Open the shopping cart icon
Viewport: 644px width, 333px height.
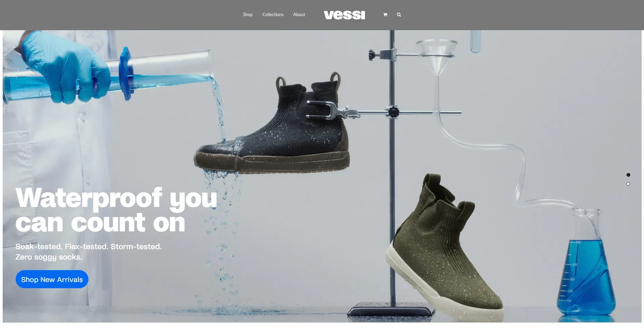tap(385, 15)
